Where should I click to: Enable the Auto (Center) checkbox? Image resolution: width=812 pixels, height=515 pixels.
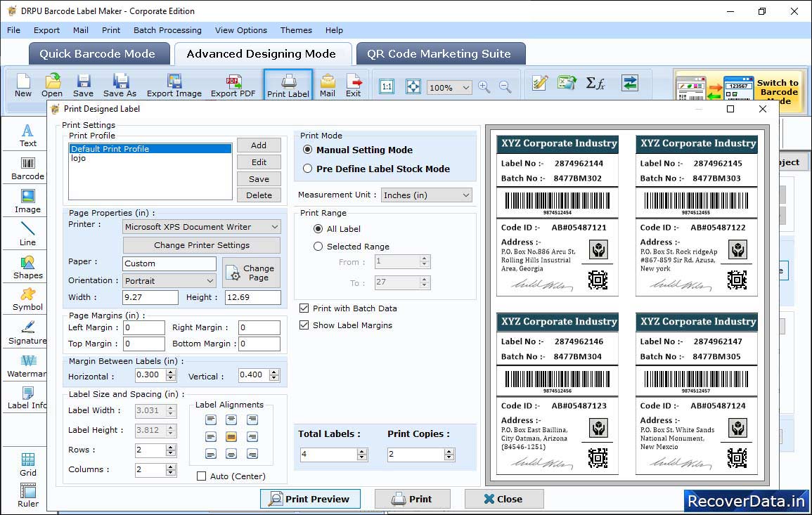(202, 476)
